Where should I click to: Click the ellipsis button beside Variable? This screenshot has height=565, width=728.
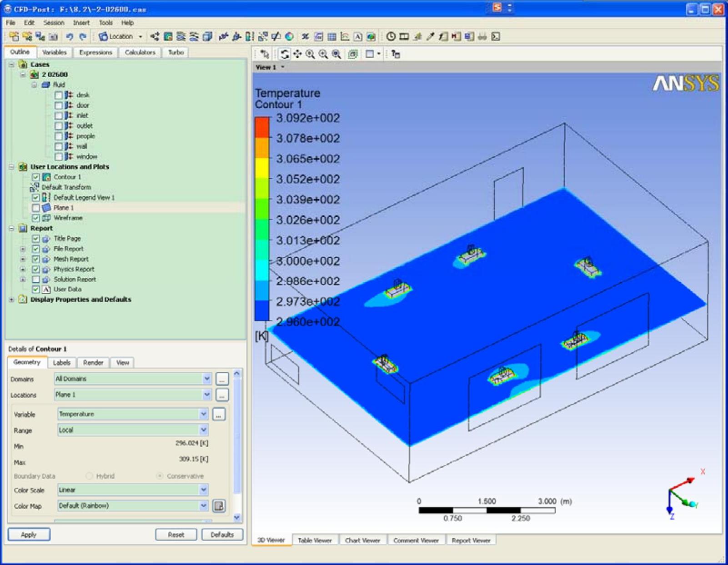pos(219,414)
